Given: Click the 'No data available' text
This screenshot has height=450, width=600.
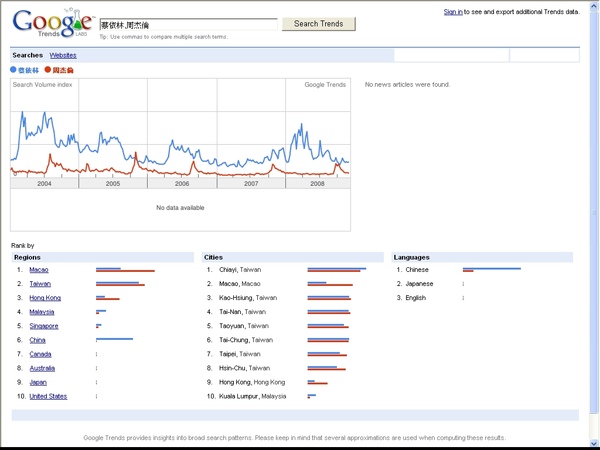Looking at the screenshot, I should 180,208.
